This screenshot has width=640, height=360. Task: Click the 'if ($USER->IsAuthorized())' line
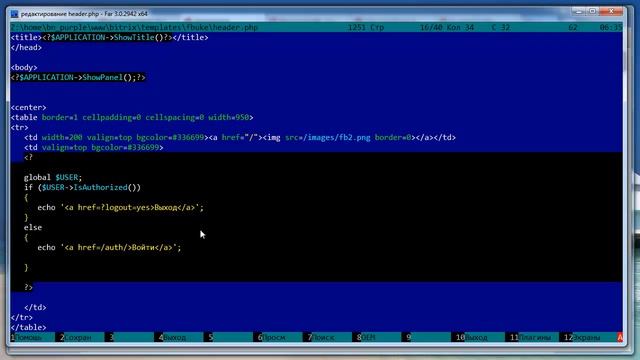pos(82,187)
